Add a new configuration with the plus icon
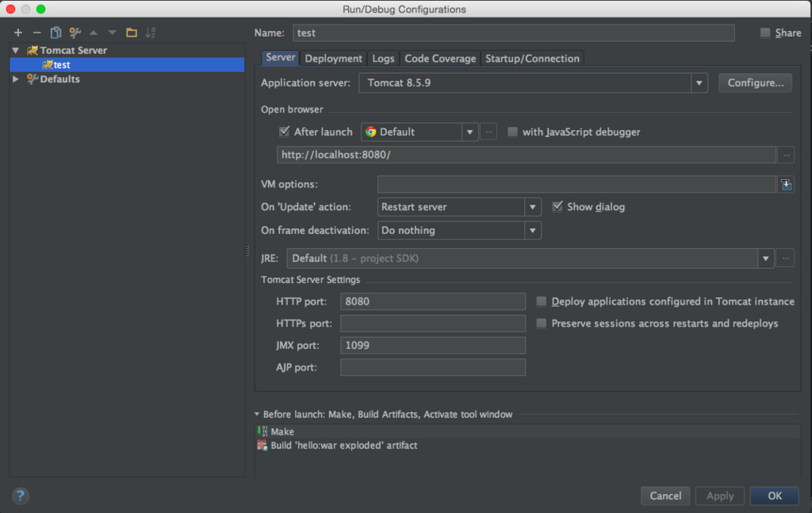 (18, 33)
